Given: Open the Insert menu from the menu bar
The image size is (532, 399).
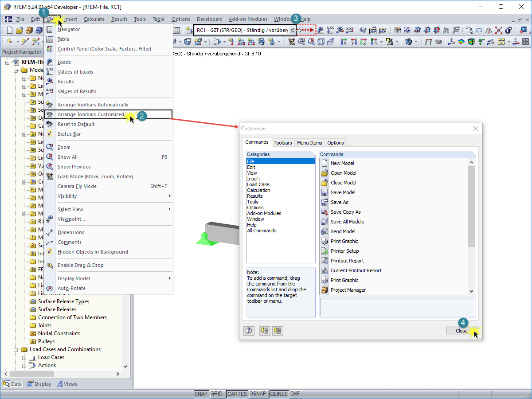Looking at the screenshot, I should (70, 19).
